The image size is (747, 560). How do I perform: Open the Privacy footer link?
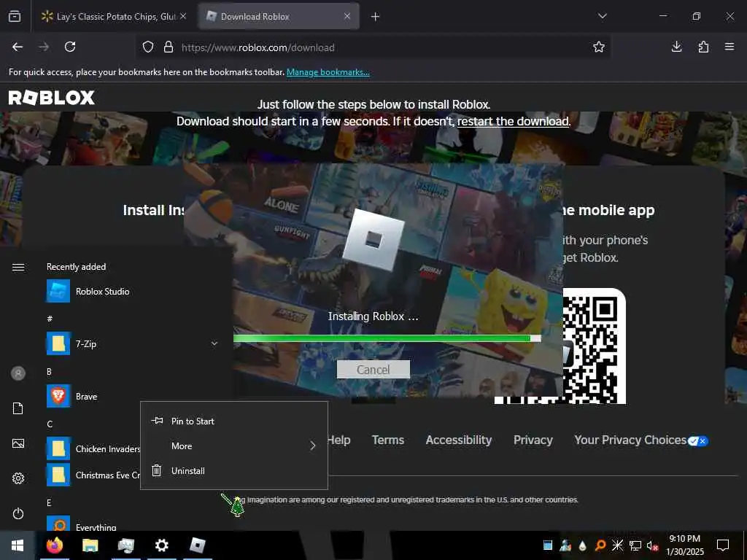point(533,440)
